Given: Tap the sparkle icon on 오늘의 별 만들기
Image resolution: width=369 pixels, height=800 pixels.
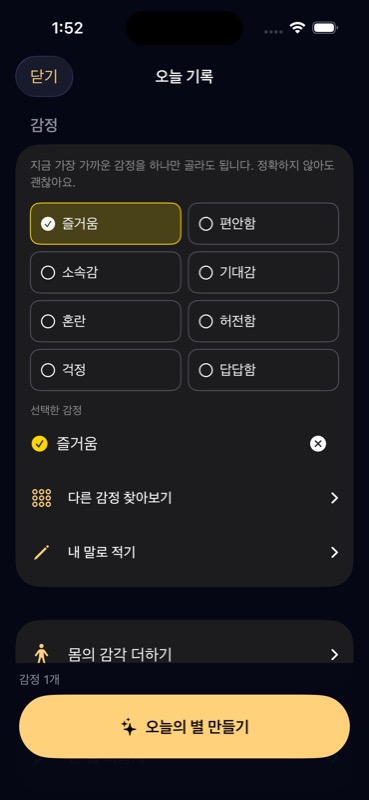Looking at the screenshot, I should (129, 727).
